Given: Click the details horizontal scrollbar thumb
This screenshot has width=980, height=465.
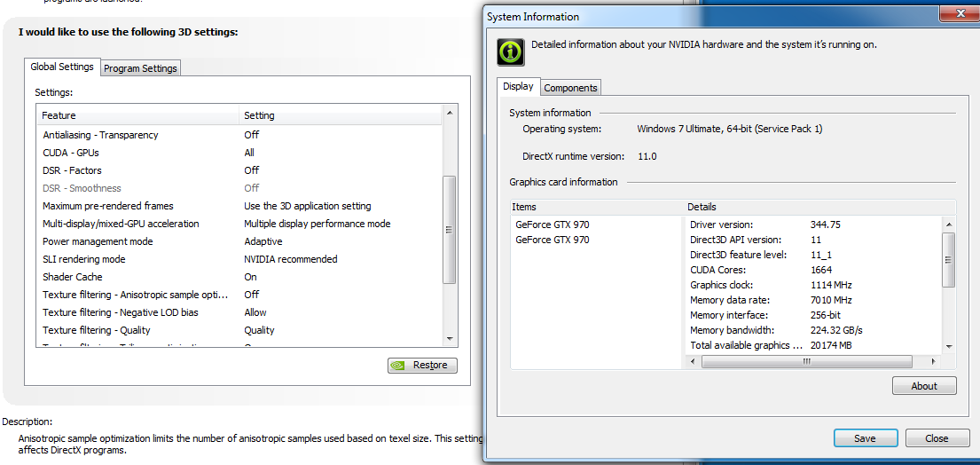Looking at the screenshot, I should click(x=807, y=361).
